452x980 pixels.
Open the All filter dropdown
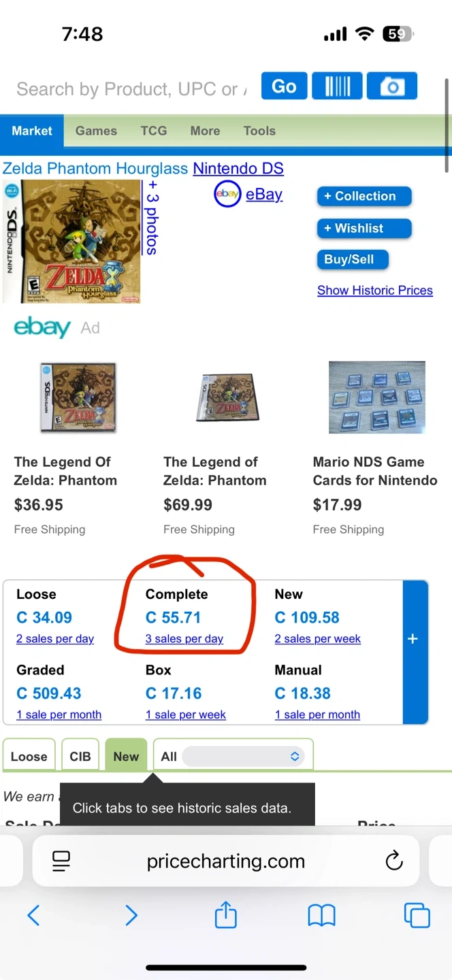tap(242, 756)
